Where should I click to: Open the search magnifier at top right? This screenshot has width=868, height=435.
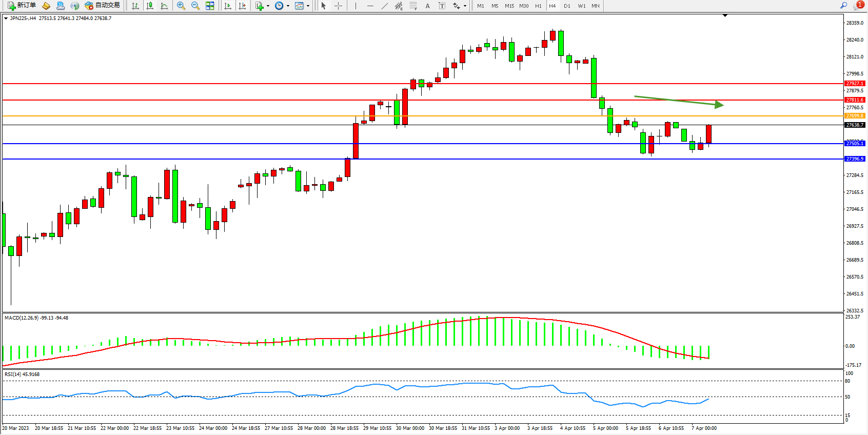(843, 6)
